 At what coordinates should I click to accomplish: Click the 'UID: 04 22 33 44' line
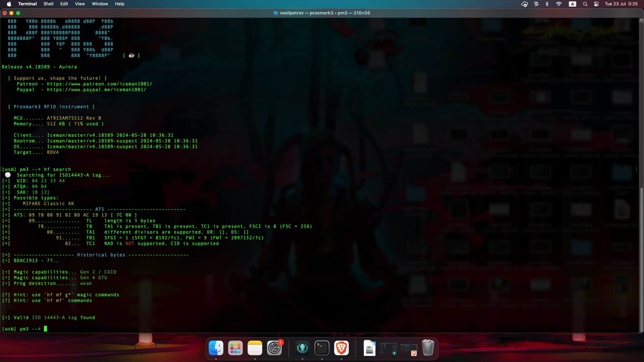pos(41,181)
